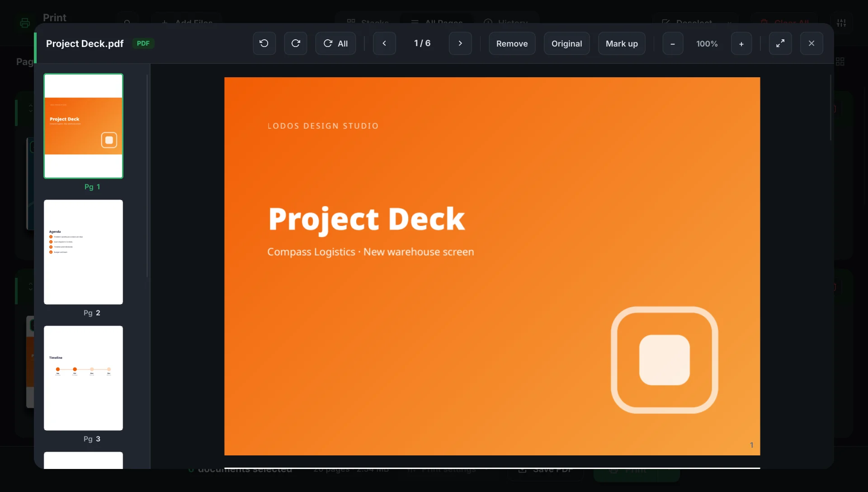Zoom in with plus button
This screenshot has height=492, width=868.
click(x=741, y=43)
